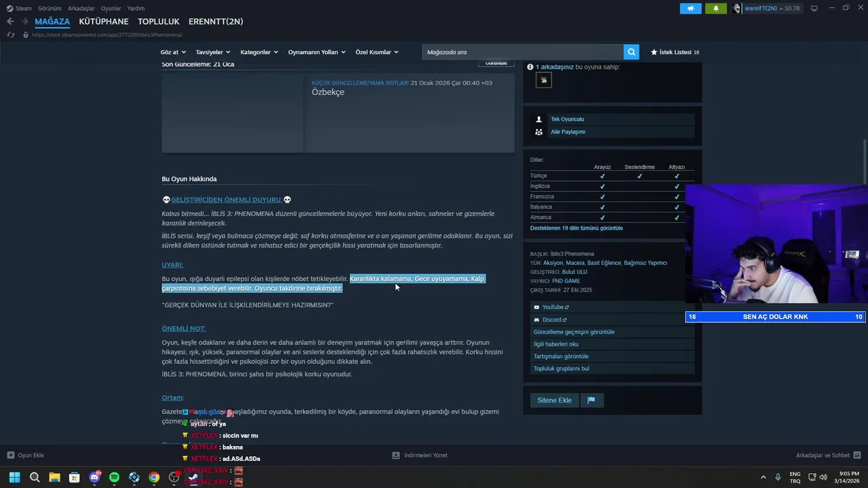Screen dimensions: 868x488
Task: Click the İstek Listesi star icon
Action: (654, 52)
